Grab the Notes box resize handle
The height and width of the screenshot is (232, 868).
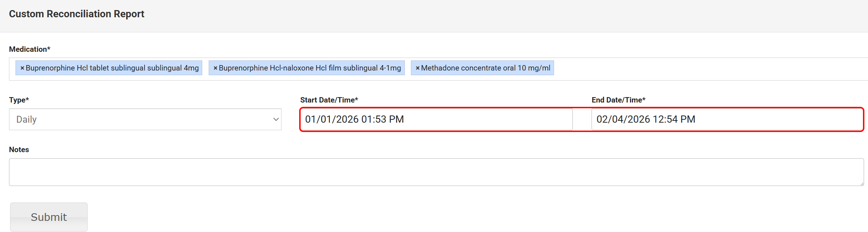pos(862,184)
